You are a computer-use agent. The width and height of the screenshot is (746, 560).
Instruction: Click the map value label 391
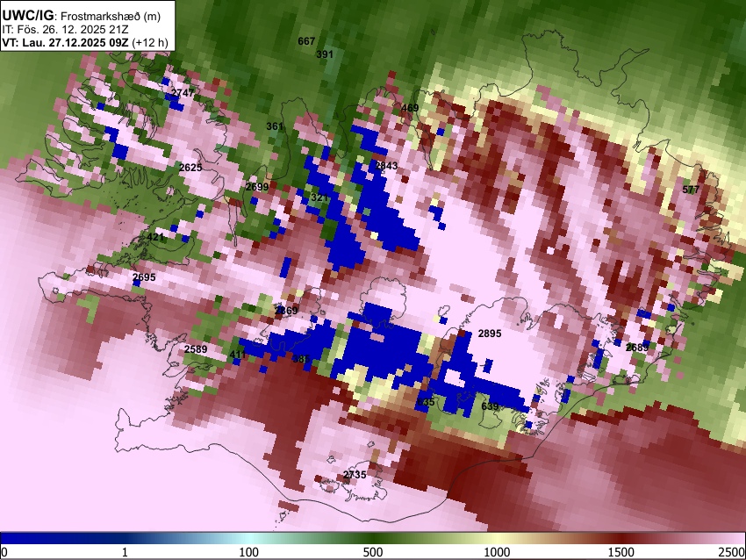[x=325, y=54]
